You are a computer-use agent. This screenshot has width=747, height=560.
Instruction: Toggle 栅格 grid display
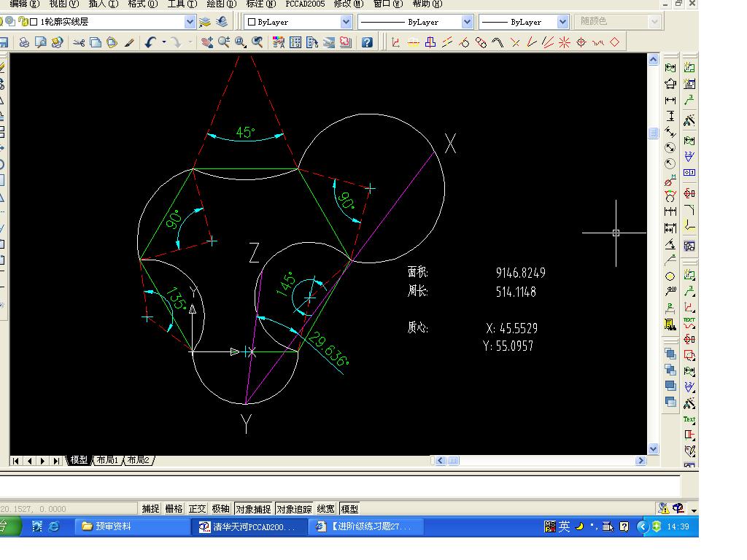pos(174,509)
